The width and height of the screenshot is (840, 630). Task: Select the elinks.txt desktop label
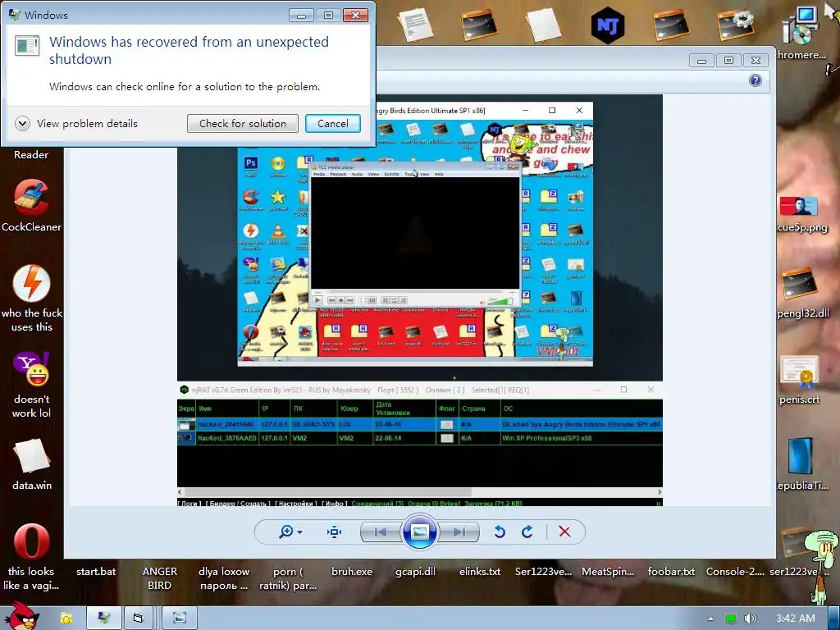point(479,572)
